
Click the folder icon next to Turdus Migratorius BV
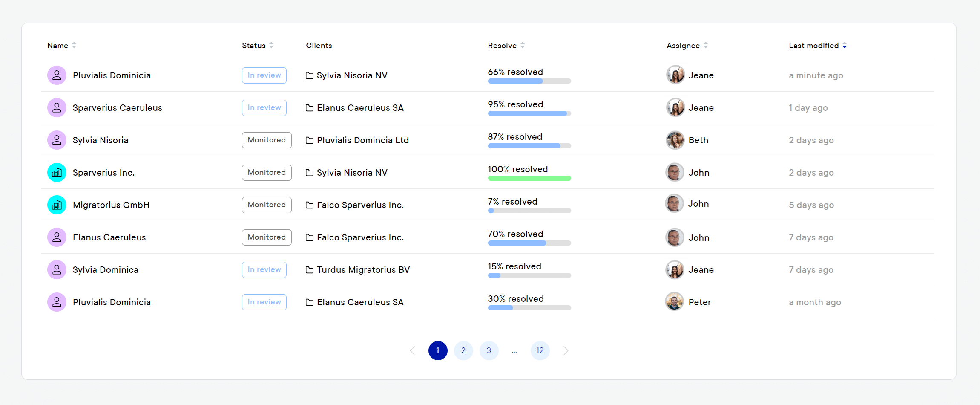tap(310, 270)
